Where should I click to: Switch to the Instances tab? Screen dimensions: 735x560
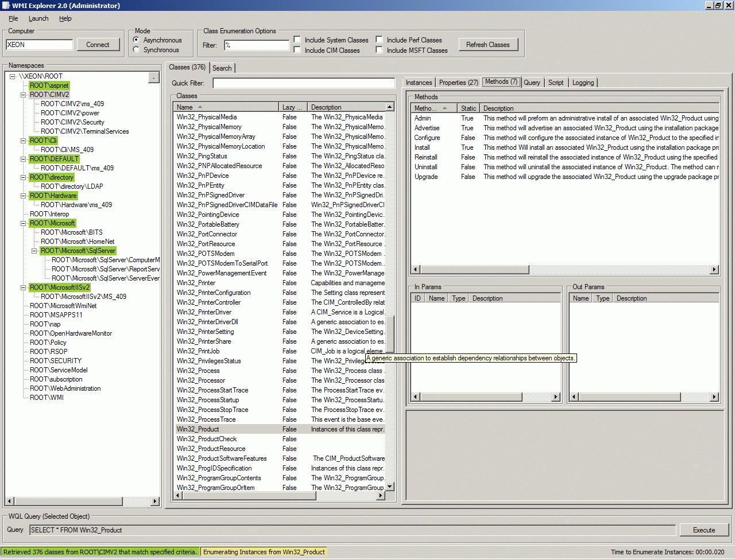tap(419, 83)
